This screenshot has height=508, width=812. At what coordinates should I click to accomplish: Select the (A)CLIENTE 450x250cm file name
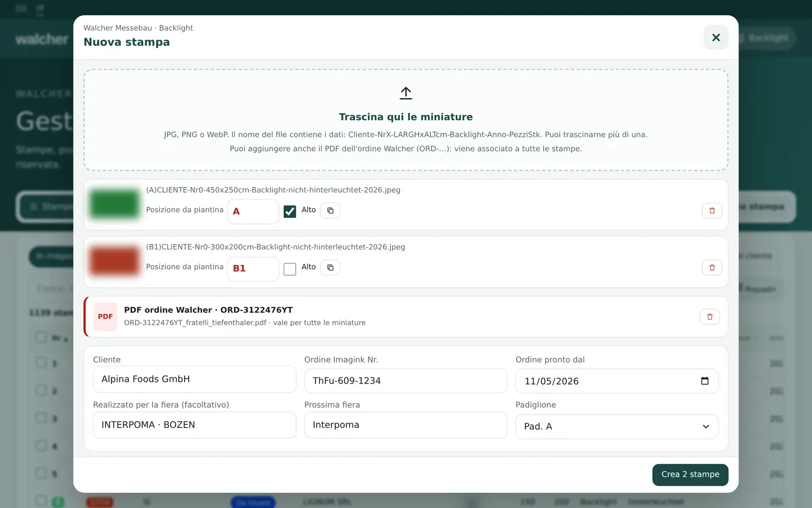(273, 190)
